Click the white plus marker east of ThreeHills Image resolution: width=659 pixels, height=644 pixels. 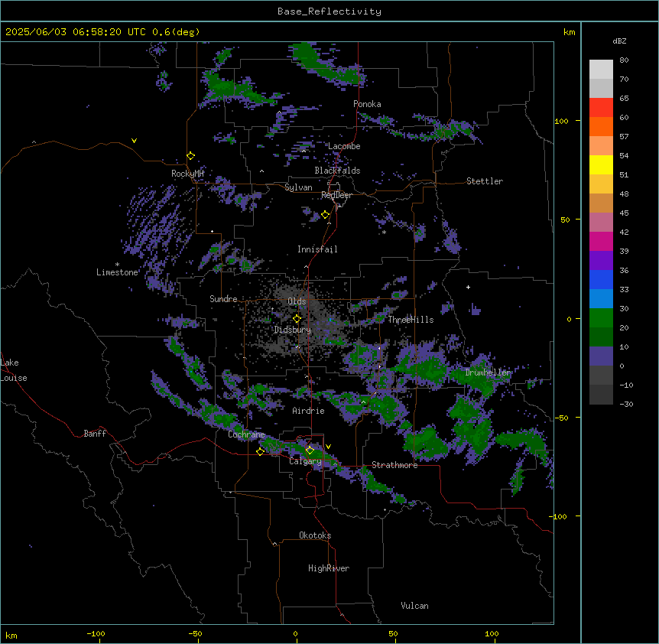pyautogui.click(x=468, y=287)
